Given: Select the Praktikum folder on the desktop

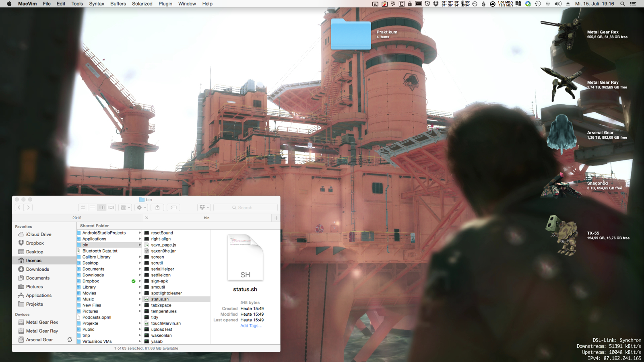Looking at the screenshot, I should (351, 35).
